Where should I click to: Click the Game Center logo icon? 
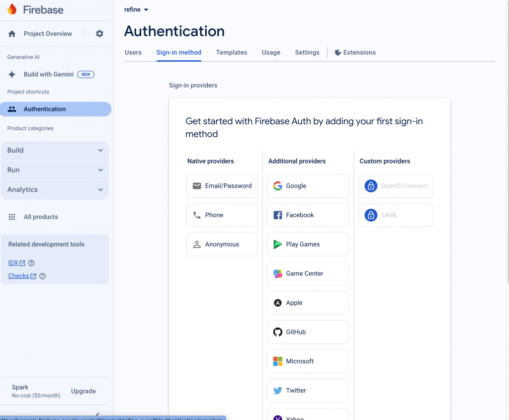point(277,273)
